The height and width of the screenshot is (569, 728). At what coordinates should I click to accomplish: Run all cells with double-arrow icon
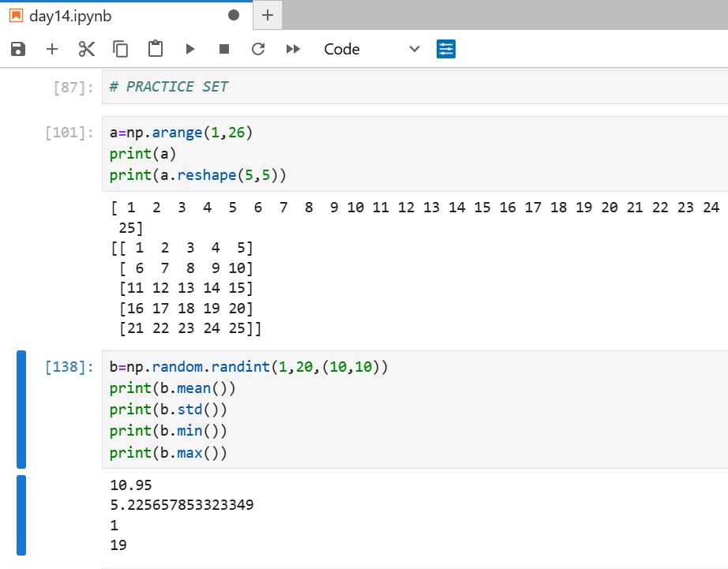(x=292, y=48)
